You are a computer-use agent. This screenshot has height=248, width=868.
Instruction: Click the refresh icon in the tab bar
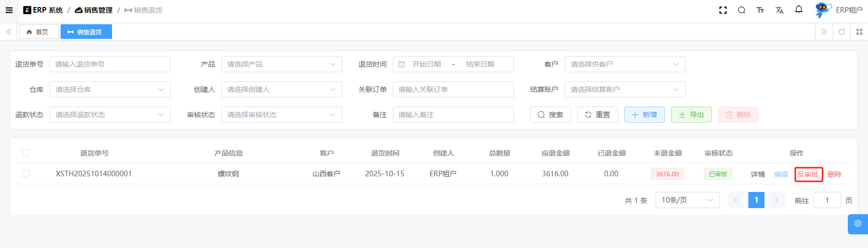(x=842, y=32)
